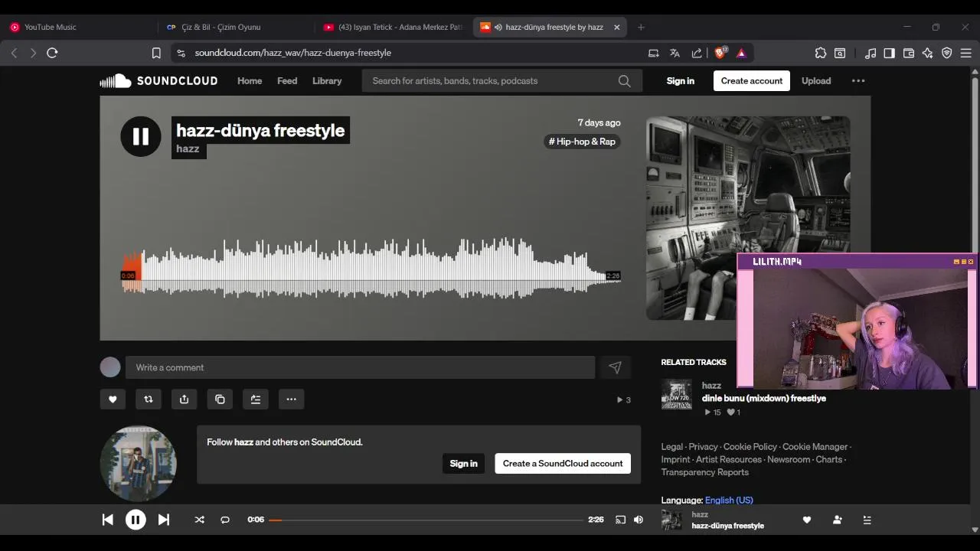Screen dimensions: 980x551
Task: Pause the track with the large pause button
Action: pos(141,136)
